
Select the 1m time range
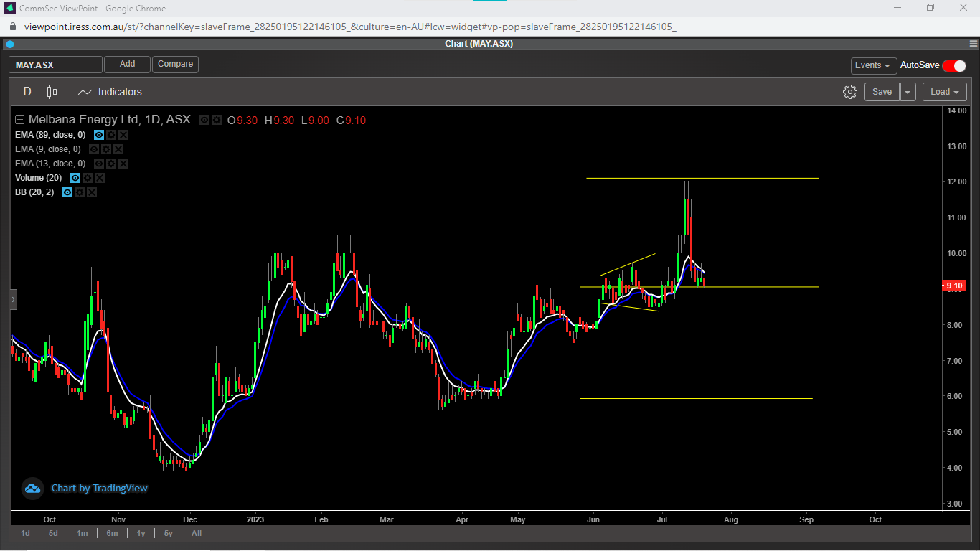pos(83,533)
